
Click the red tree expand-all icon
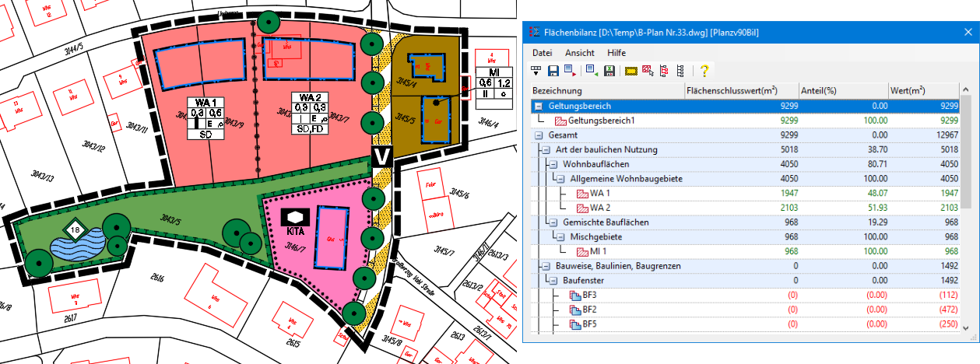click(663, 71)
